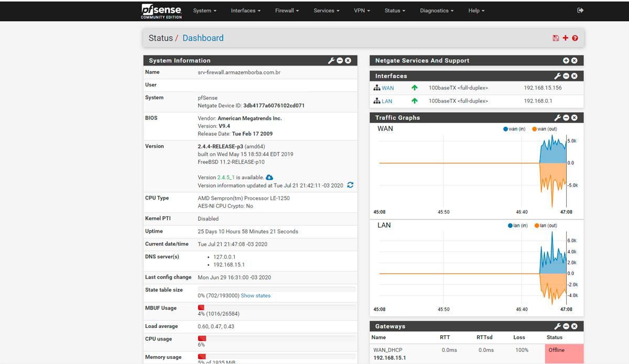
Task: Save the dashboard layout with the floppy icon
Action: pos(556,38)
